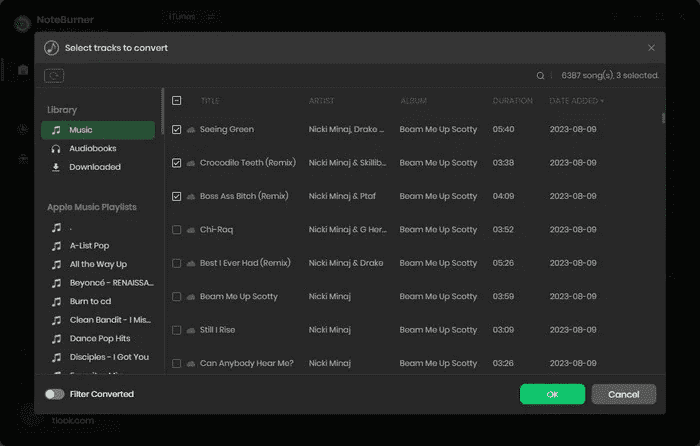Sort tracks by the DURATION column header

tap(512, 101)
